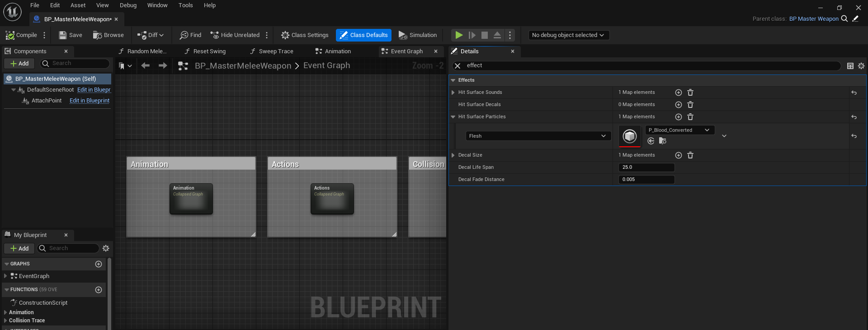
Task: Click Edit in Blueprint link for AttachPoint
Action: (x=90, y=101)
